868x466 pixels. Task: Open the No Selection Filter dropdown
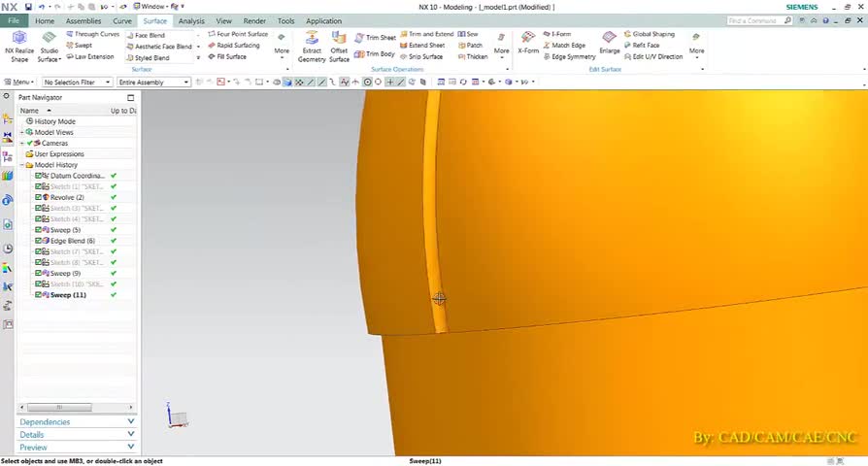[78, 82]
